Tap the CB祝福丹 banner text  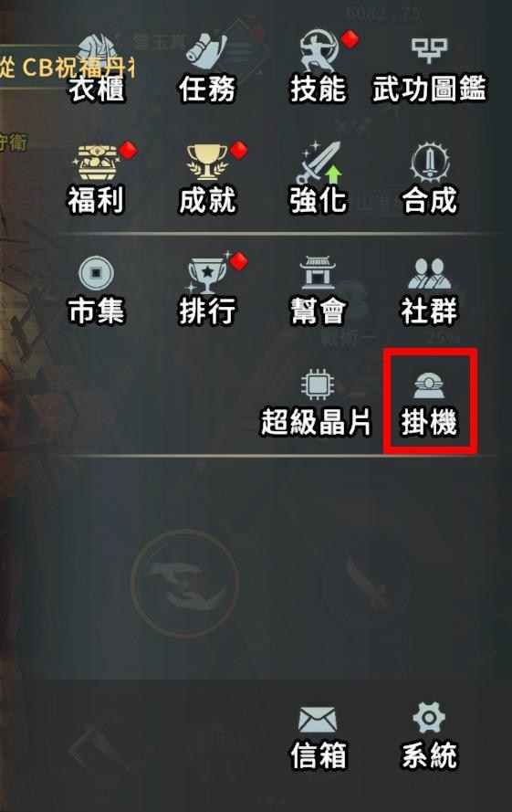click(x=68, y=68)
